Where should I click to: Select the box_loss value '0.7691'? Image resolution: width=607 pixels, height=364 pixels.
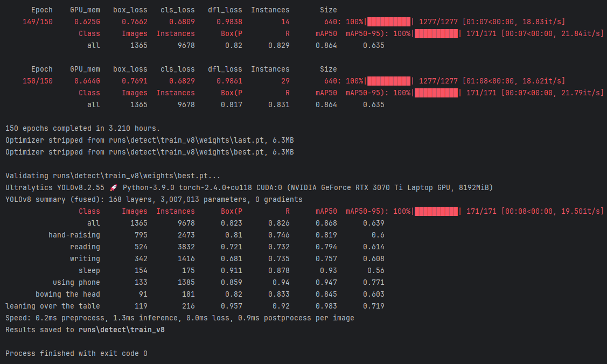click(135, 81)
